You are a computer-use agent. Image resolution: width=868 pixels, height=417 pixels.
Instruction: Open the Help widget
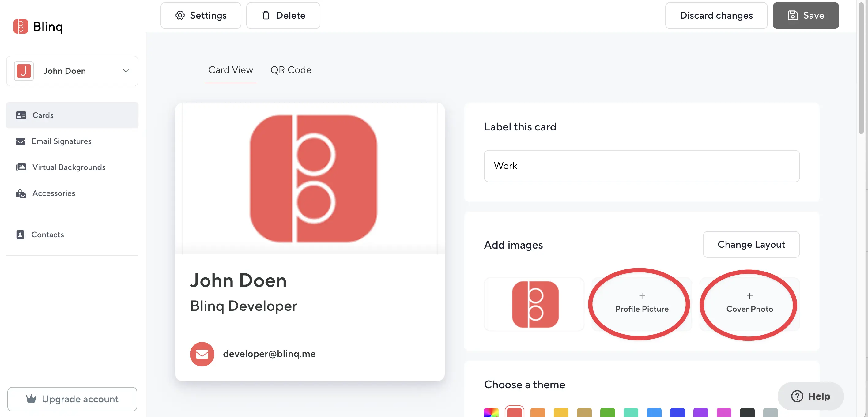tap(810, 396)
